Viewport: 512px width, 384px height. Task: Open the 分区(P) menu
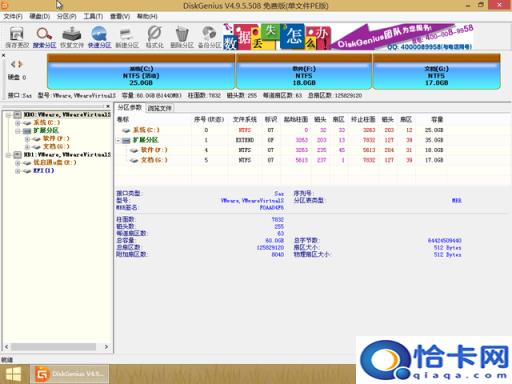[66, 16]
